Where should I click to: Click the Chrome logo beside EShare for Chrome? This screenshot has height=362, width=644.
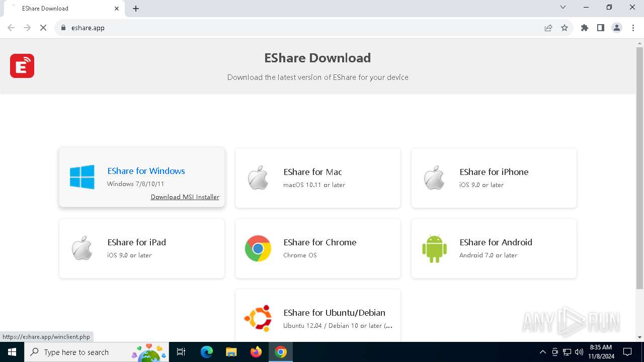click(x=258, y=248)
